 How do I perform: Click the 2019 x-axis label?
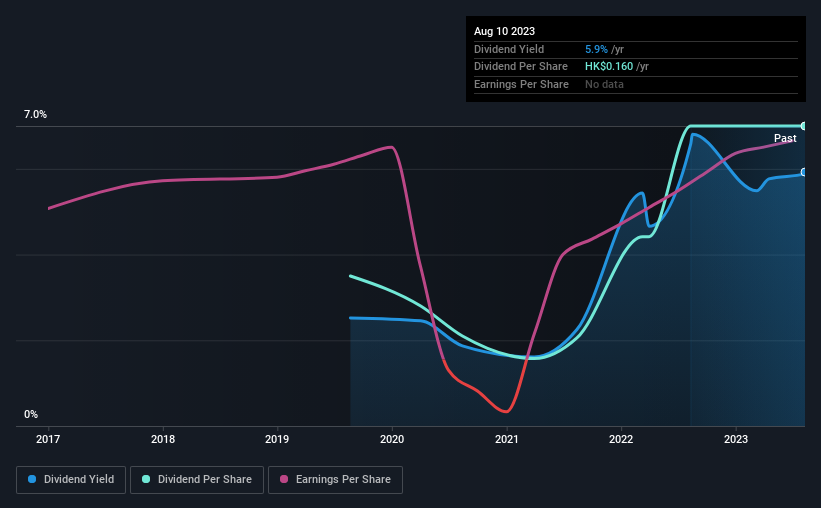(277, 439)
